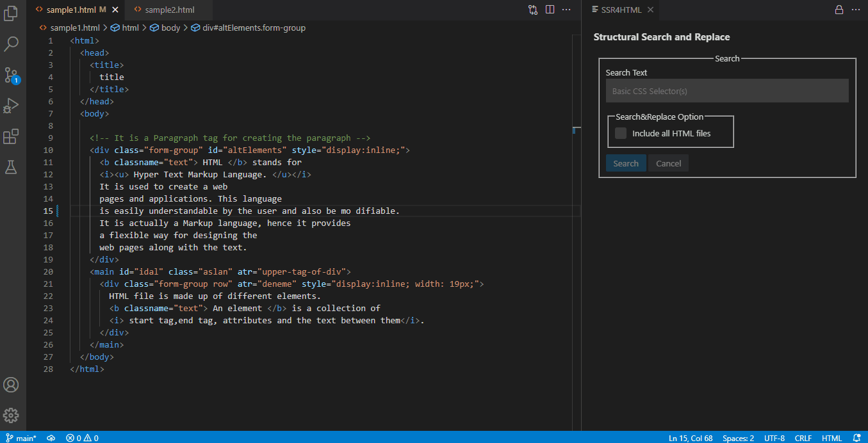This screenshot has height=443, width=868.
Task: Click the Open Changes icon in editor toolbar
Action: [533, 10]
